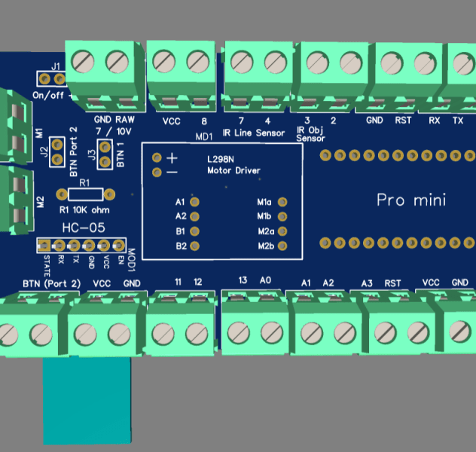Select the screw above the RAW label
Screen dimensions: 476x452
tap(117, 62)
